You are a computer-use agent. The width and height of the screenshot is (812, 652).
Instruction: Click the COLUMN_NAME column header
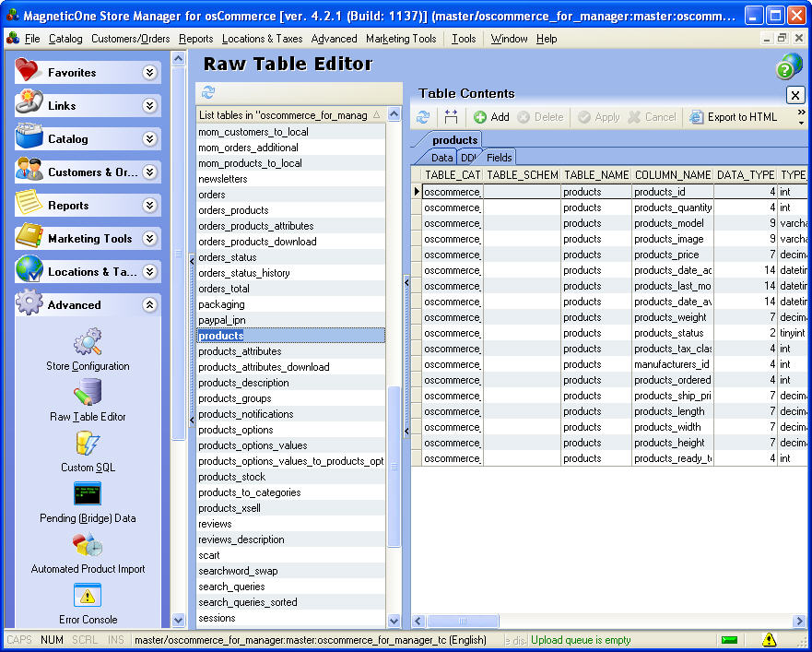pos(673,175)
